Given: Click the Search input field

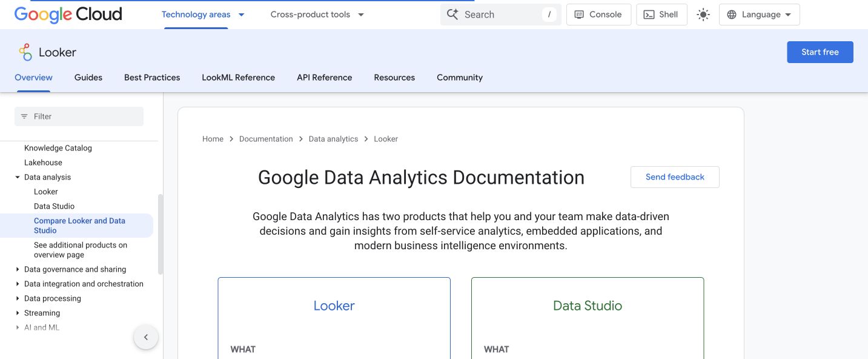Looking at the screenshot, I should click(501, 15).
